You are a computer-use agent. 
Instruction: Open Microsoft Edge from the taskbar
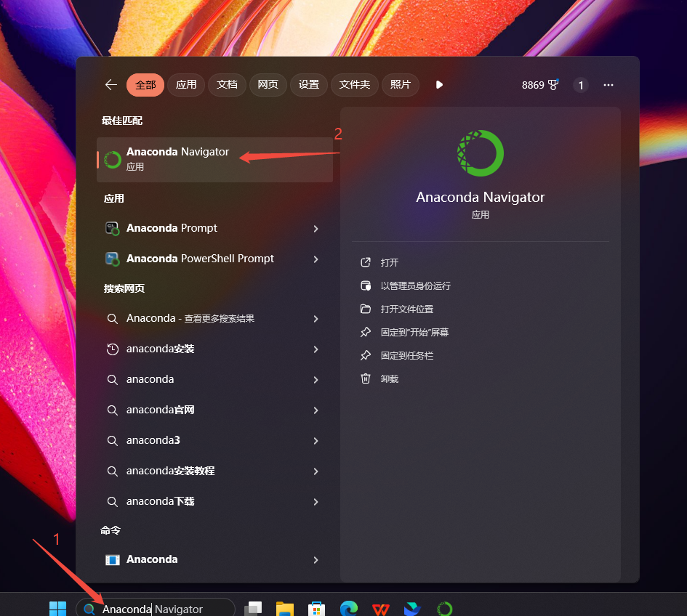(348, 607)
